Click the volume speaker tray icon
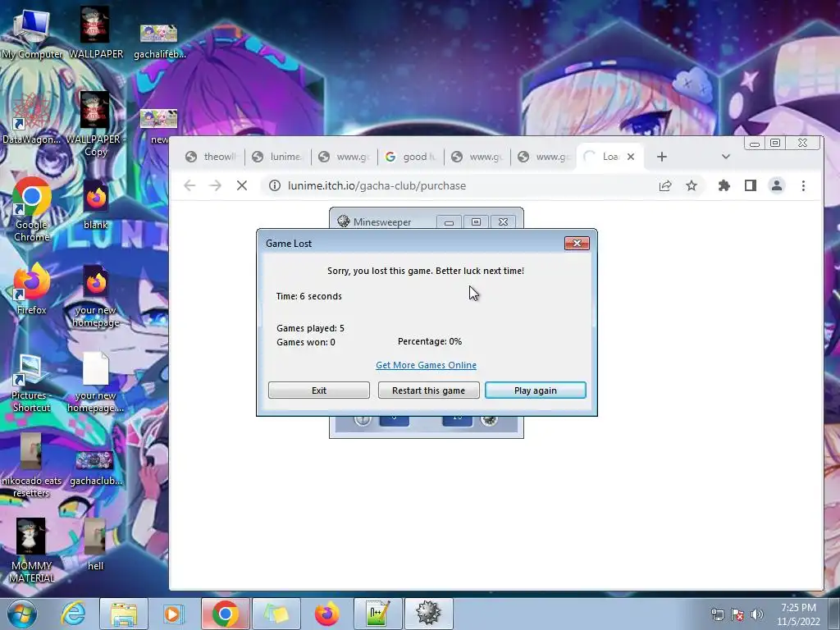 point(756,614)
